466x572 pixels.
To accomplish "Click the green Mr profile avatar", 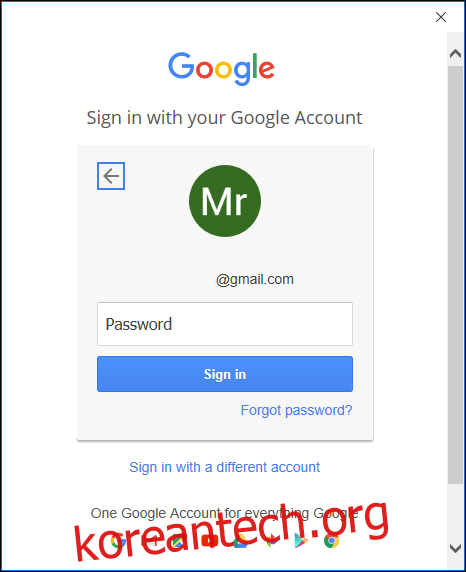I will pos(225,201).
